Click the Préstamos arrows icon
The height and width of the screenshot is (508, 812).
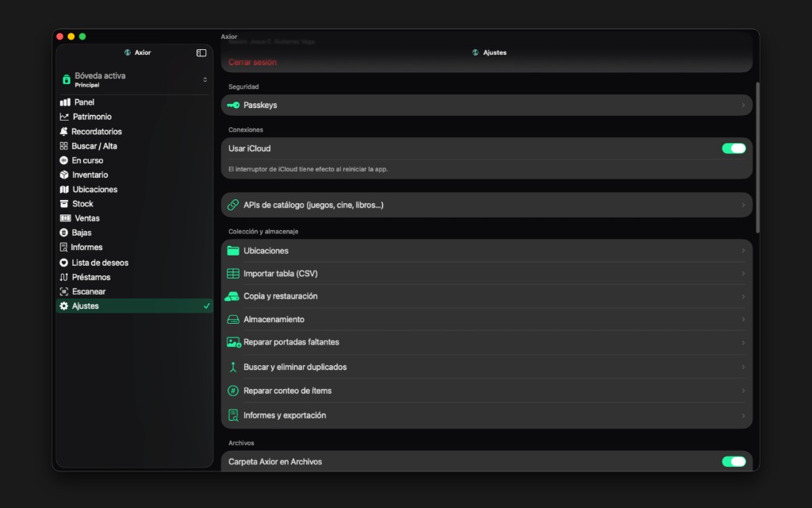(63, 277)
